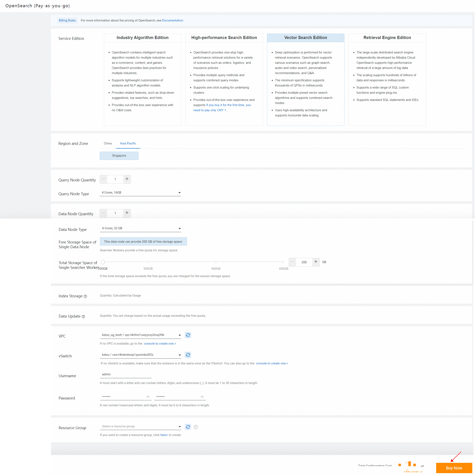Click Data Update help icon
Image resolution: width=476 pixels, height=475 pixels.
pos(83,317)
